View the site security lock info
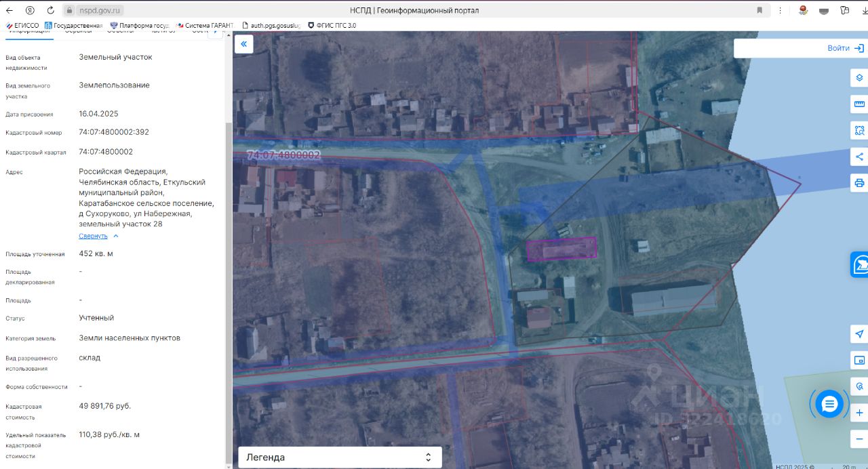The height and width of the screenshot is (469, 868). (69, 10)
